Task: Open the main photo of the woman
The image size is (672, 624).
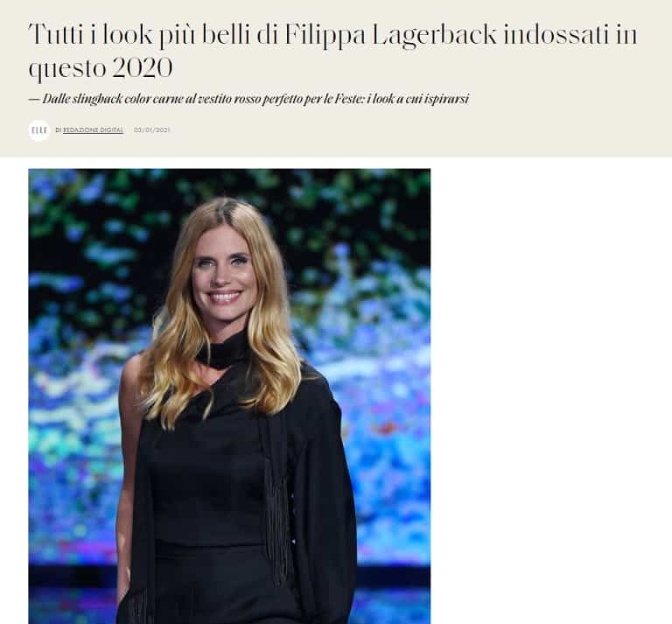Action: (229, 396)
